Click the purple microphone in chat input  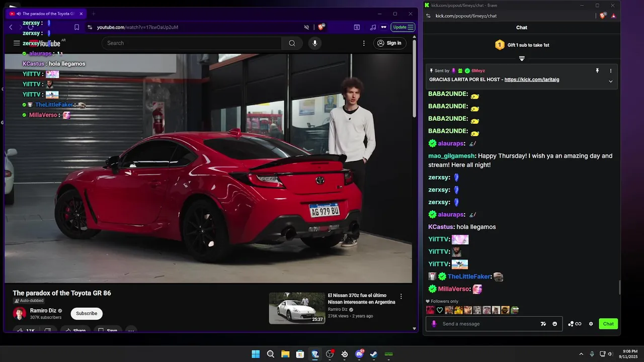[x=434, y=324]
